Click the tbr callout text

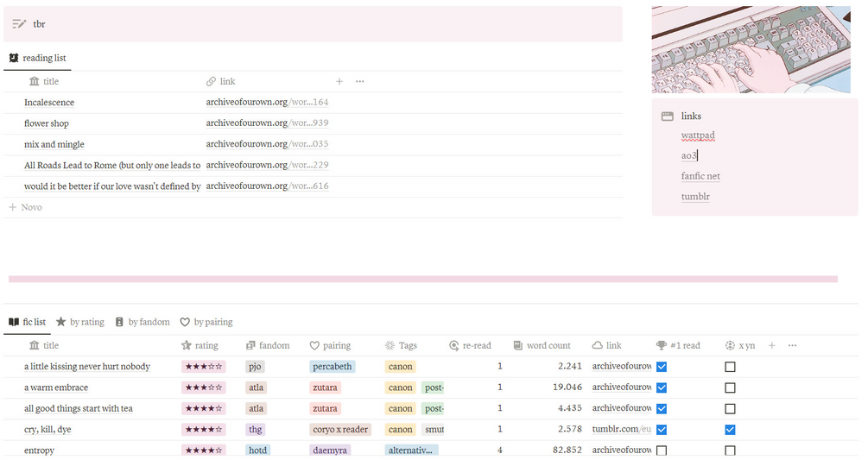click(x=40, y=24)
